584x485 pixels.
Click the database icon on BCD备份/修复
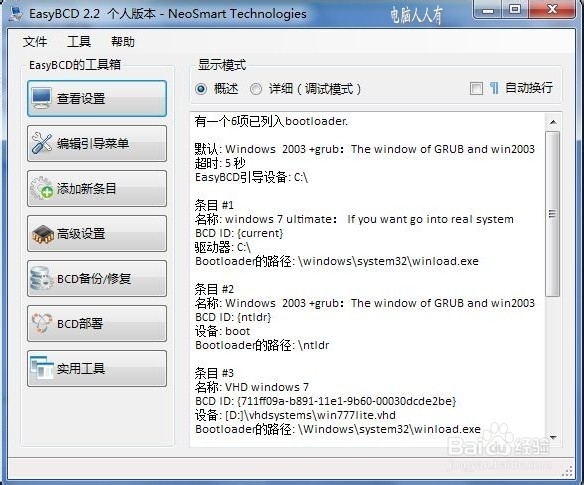coord(41,278)
